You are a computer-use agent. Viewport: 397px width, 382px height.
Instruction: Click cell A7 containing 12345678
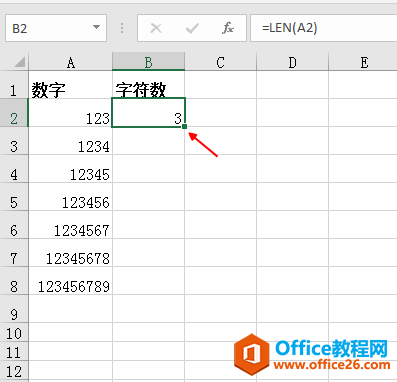pos(70,253)
